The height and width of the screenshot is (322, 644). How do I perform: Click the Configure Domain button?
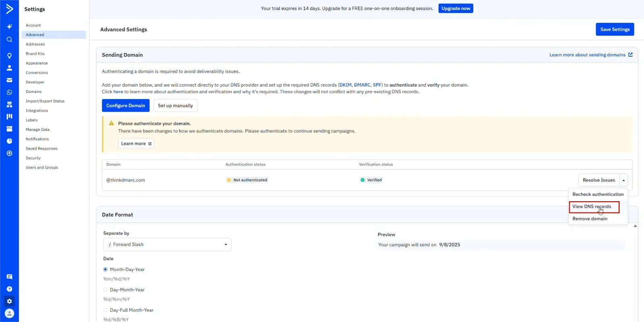point(126,105)
